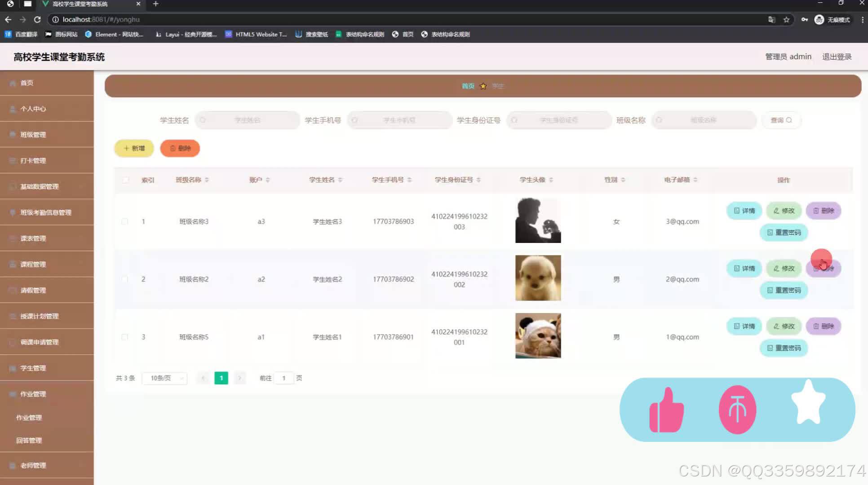Click the pink coin donate icon
Image resolution: width=868 pixels, height=485 pixels.
pyautogui.click(x=737, y=410)
